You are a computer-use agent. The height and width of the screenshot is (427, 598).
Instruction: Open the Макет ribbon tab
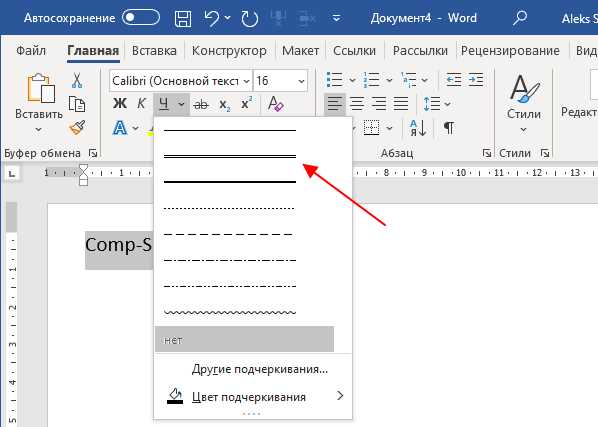301,51
